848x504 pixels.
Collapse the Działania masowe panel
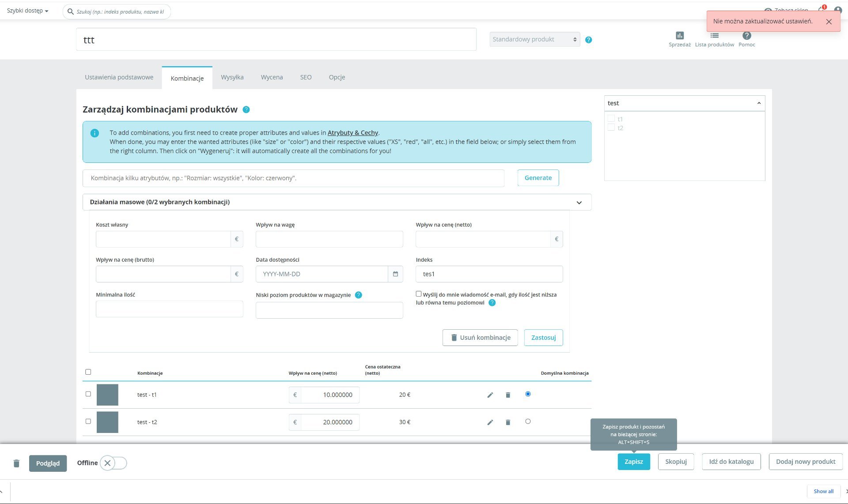click(579, 203)
